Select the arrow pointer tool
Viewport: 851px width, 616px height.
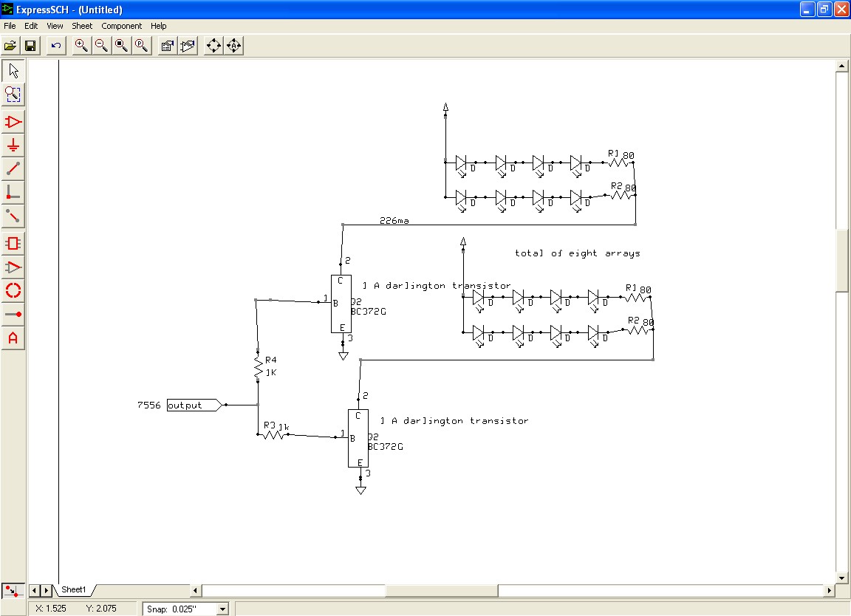tap(13, 71)
